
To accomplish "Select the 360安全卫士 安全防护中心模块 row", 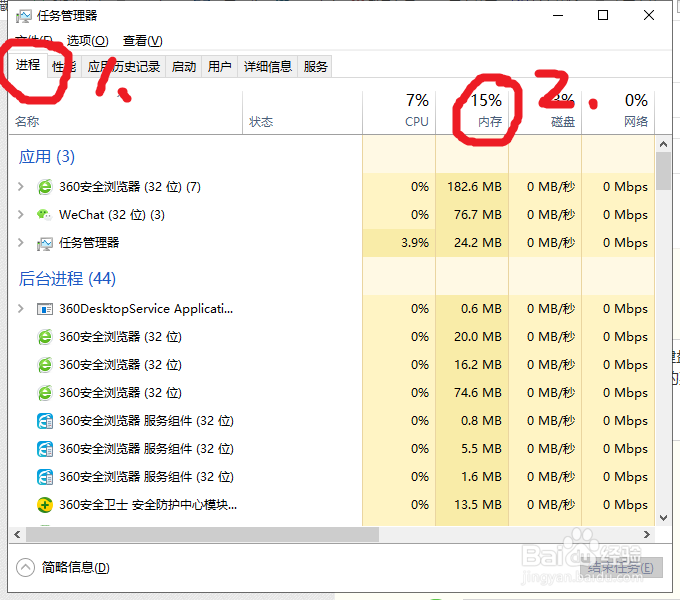I will click(331, 505).
